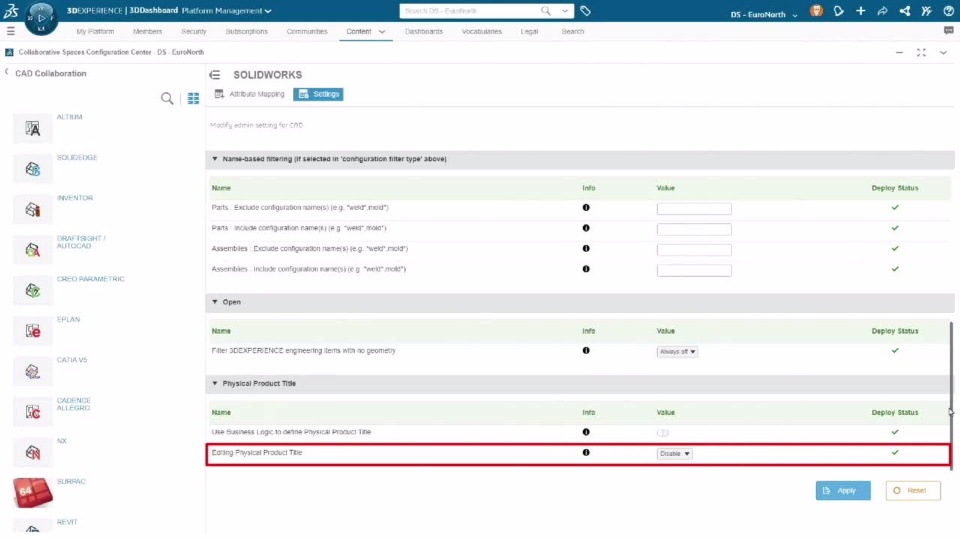Open the Security tab

[x=193, y=31]
